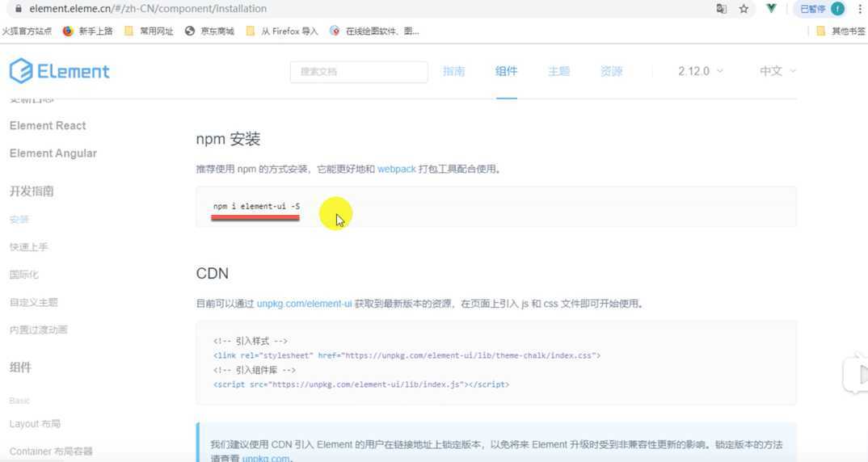Select 安装 in the sidebar
868x462 pixels.
point(19,220)
